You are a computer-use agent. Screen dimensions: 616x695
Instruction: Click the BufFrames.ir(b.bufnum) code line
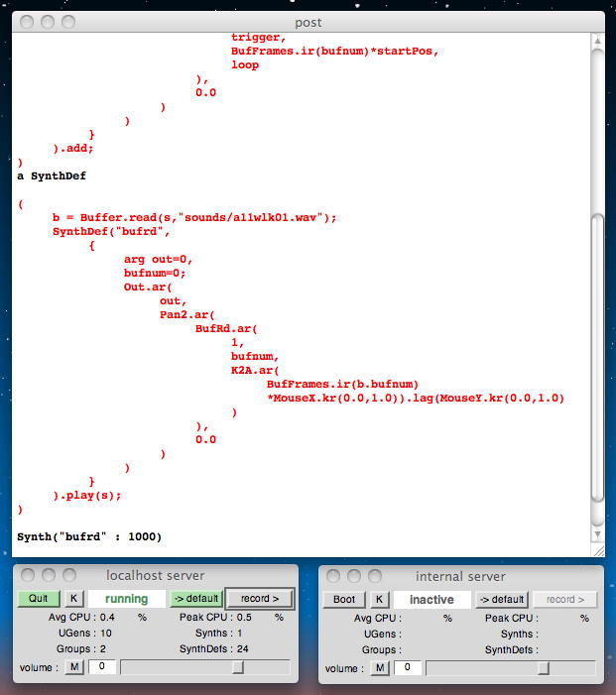pos(342,384)
